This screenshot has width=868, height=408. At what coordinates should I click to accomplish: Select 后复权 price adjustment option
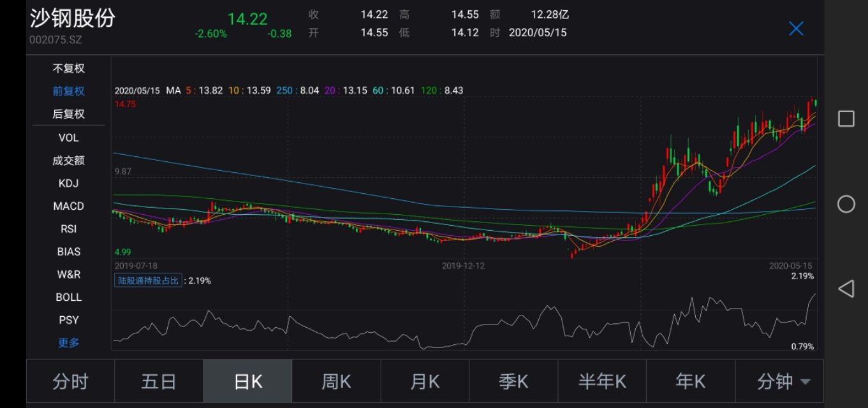pos(68,114)
